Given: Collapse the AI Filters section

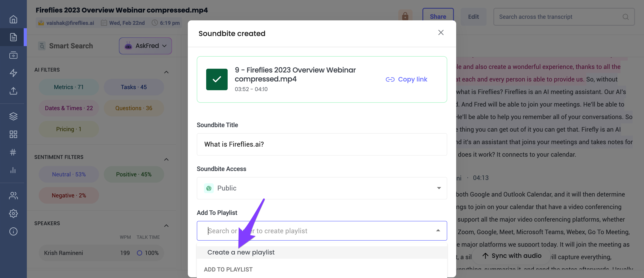Looking at the screenshot, I should pyautogui.click(x=166, y=72).
